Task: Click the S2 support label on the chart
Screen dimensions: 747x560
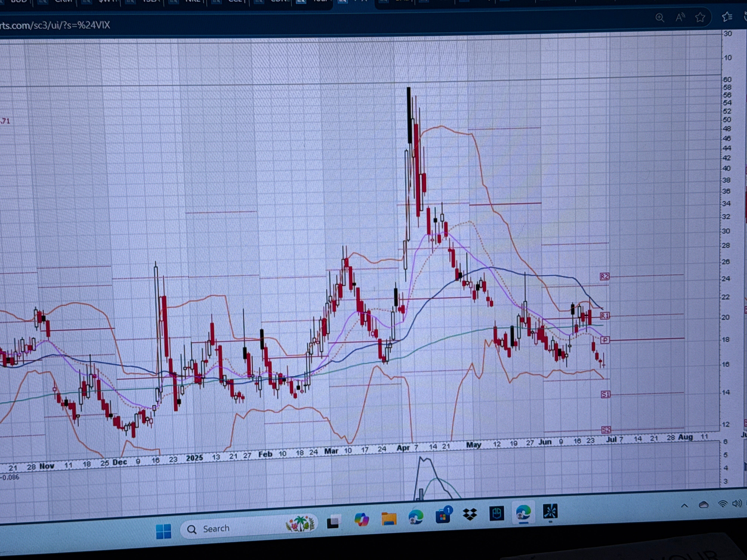Action: [606, 430]
